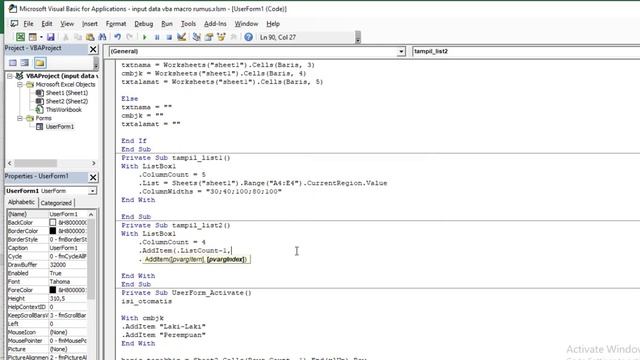
Task: Click the toolbar options arrow at the toolbar end
Action: tap(358, 38)
